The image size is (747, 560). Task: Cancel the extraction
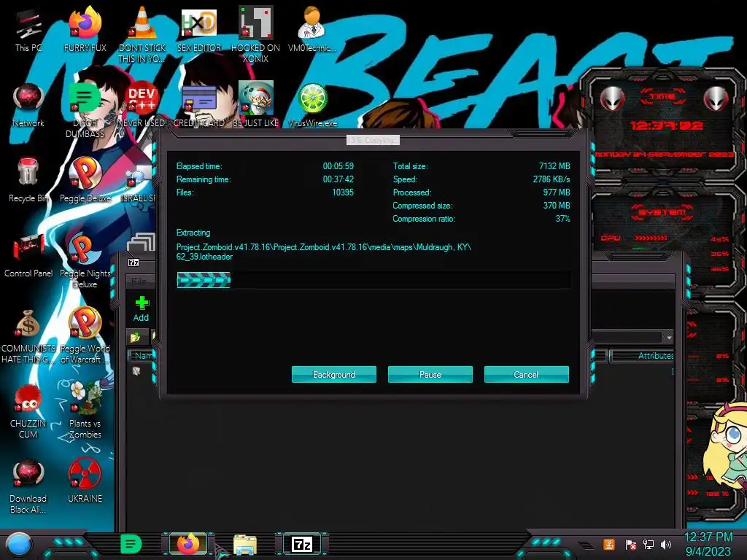click(527, 374)
